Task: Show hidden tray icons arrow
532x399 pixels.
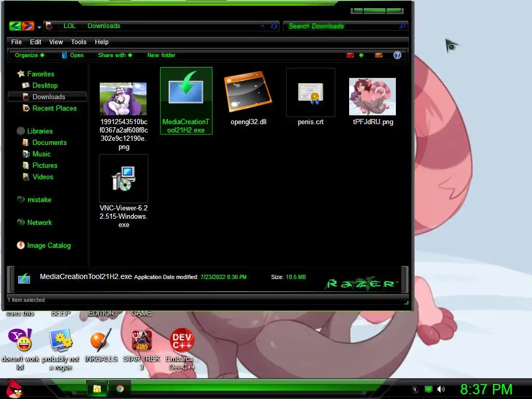Action: (415, 390)
